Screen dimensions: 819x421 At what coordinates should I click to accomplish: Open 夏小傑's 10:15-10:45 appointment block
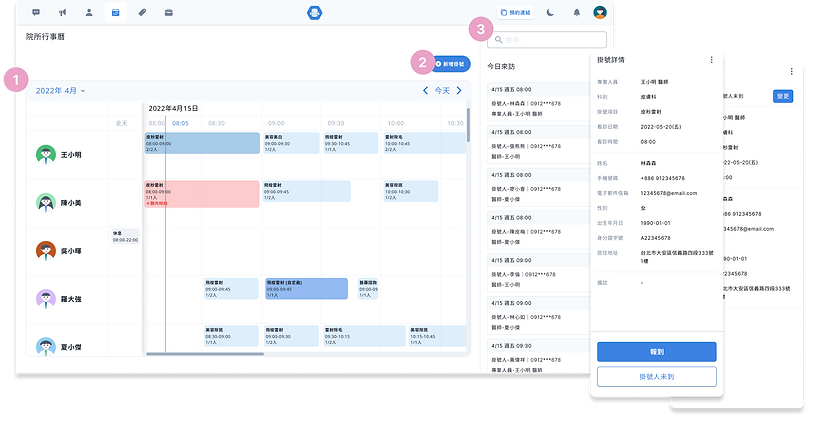(x=437, y=336)
